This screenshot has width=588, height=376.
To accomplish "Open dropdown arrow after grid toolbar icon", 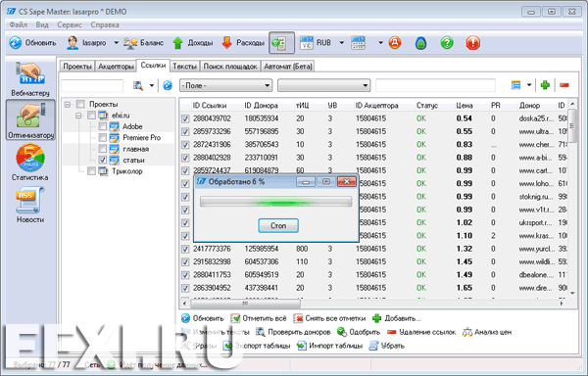I will click(x=380, y=43).
